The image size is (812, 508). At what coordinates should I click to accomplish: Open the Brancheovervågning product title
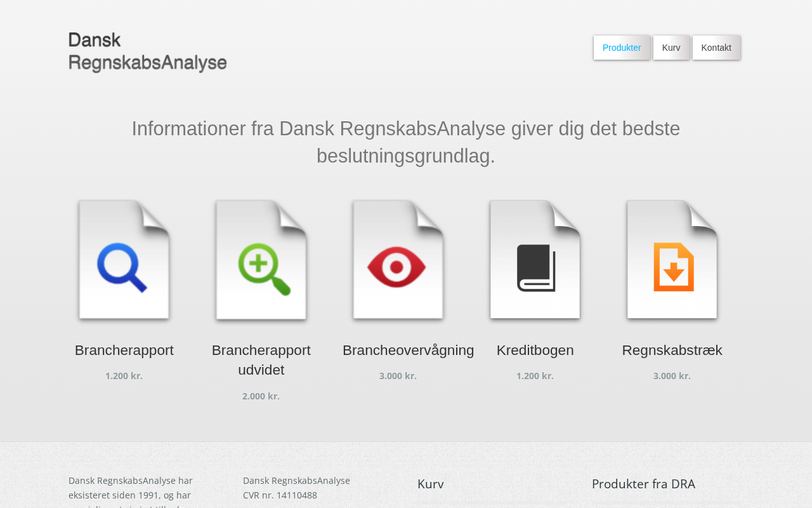point(409,351)
